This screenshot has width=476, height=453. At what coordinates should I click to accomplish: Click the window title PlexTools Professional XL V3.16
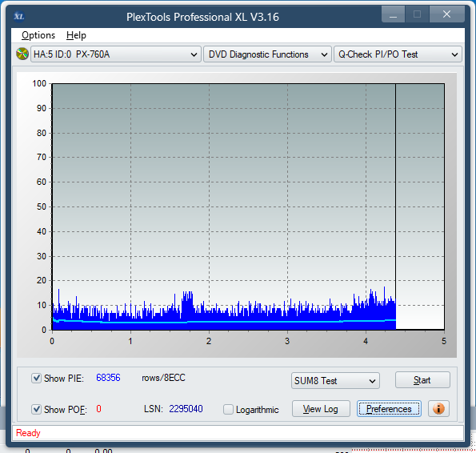pos(202,17)
